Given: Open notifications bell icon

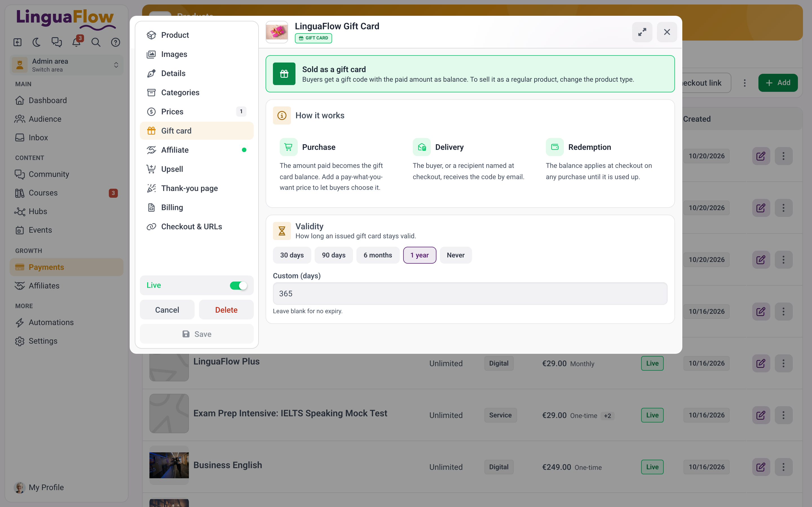Looking at the screenshot, I should pyautogui.click(x=77, y=42).
